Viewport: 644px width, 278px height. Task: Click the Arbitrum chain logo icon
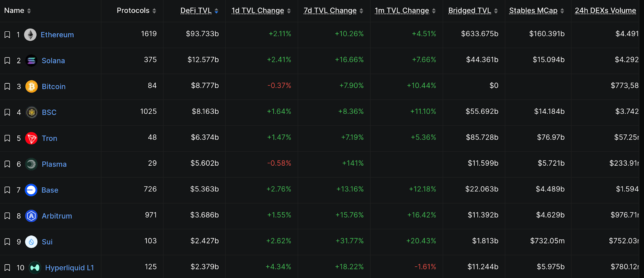click(31, 216)
